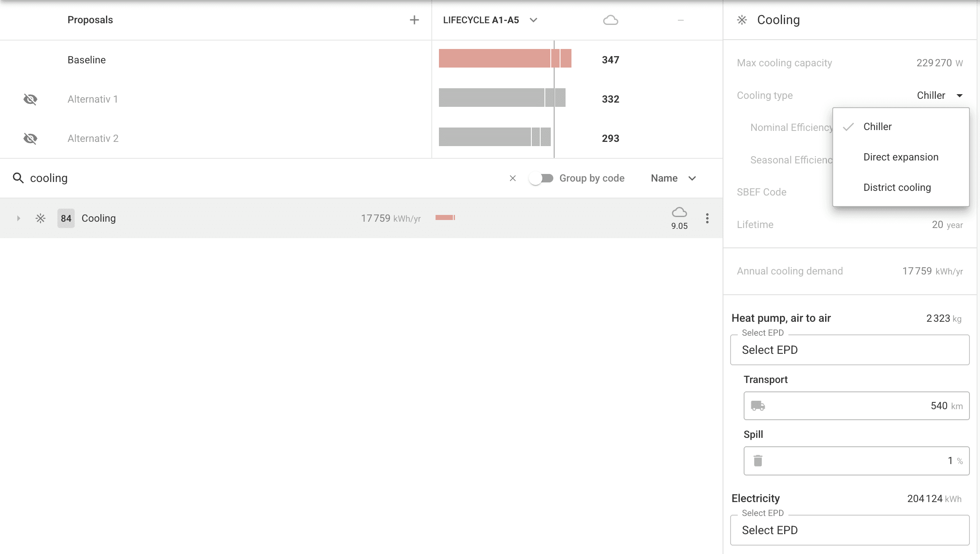This screenshot has height=554, width=980.
Task: Click the trash icon in Spill field
Action: click(758, 461)
